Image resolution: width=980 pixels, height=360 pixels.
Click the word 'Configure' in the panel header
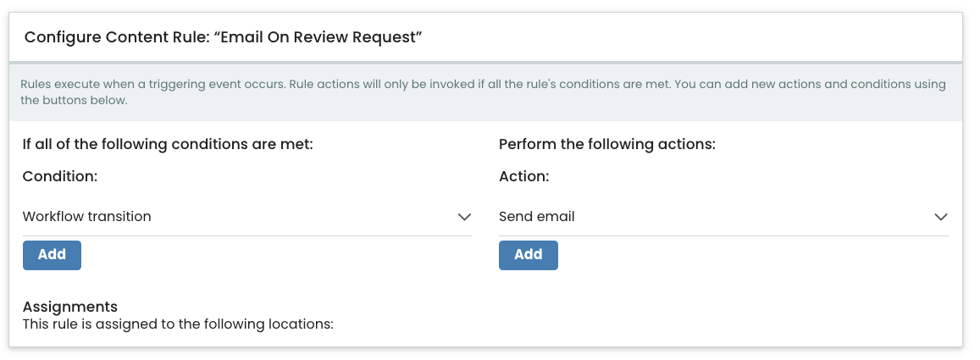point(63,37)
